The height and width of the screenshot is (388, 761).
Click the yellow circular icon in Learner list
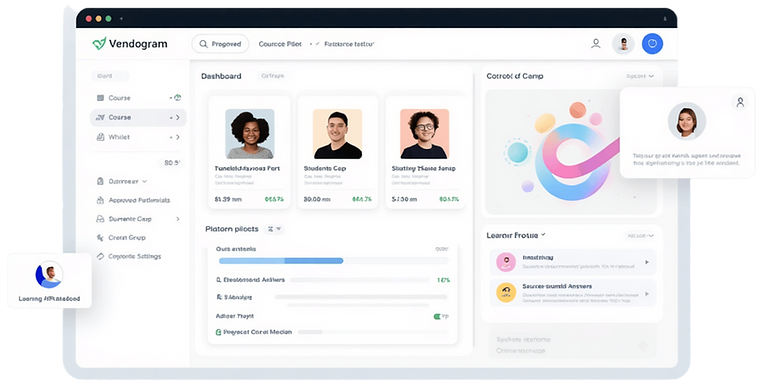point(506,293)
